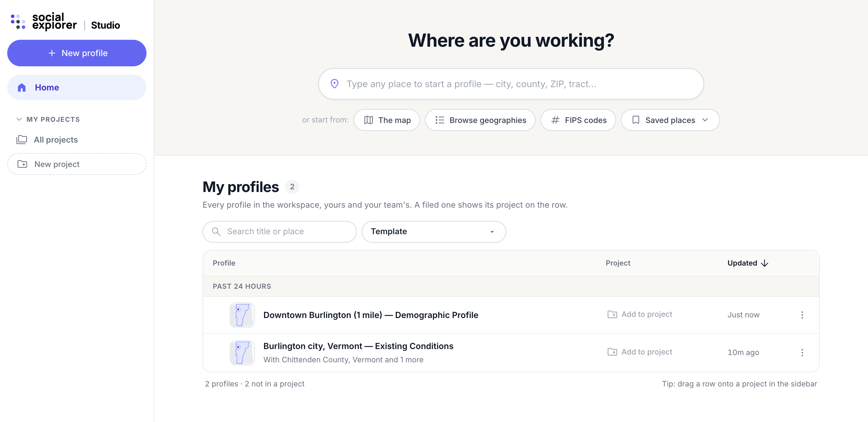Open Downtown Burlington map thumbnail
868x422 pixels.
coord(242,315)
